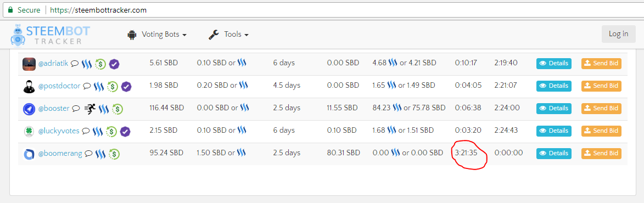Click the wrench icon beside Tools
Image resolution: width=644 pixels, height=203 pixels.
pos(214,35)
